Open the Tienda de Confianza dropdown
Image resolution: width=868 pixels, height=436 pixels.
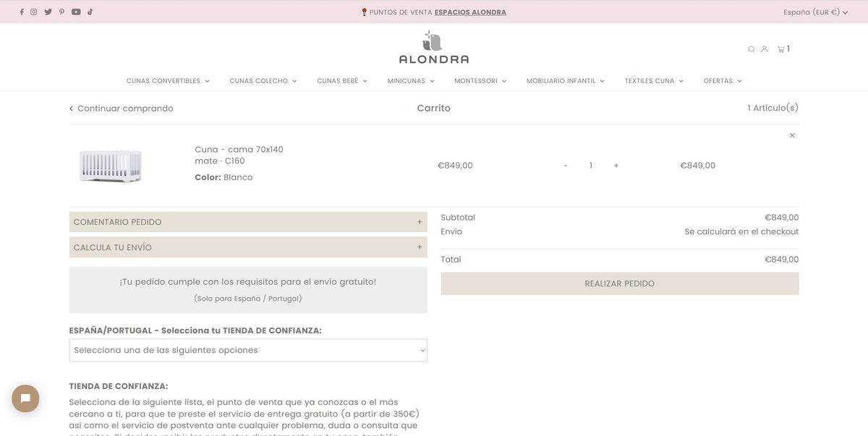[x=248, y=350]
